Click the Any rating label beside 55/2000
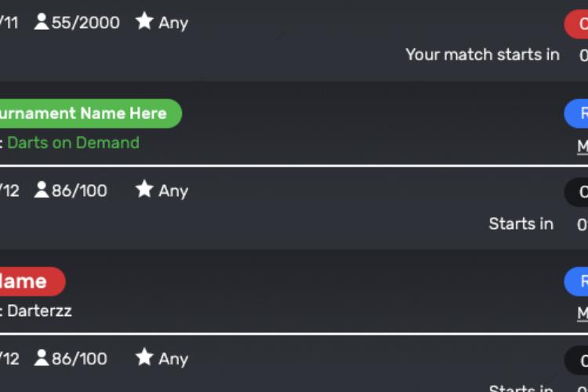 click(173, 24)
